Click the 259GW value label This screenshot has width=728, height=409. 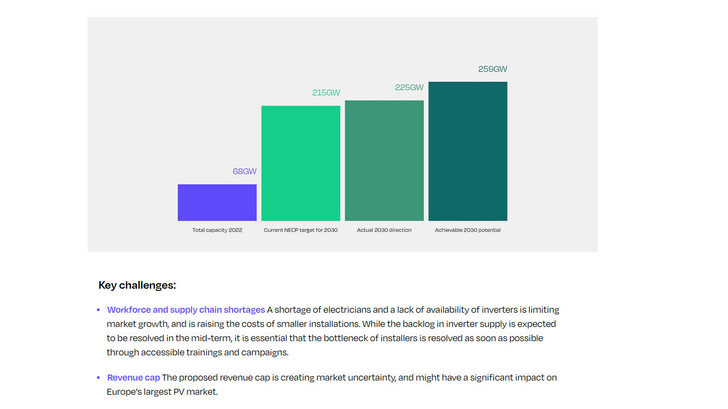492,69
